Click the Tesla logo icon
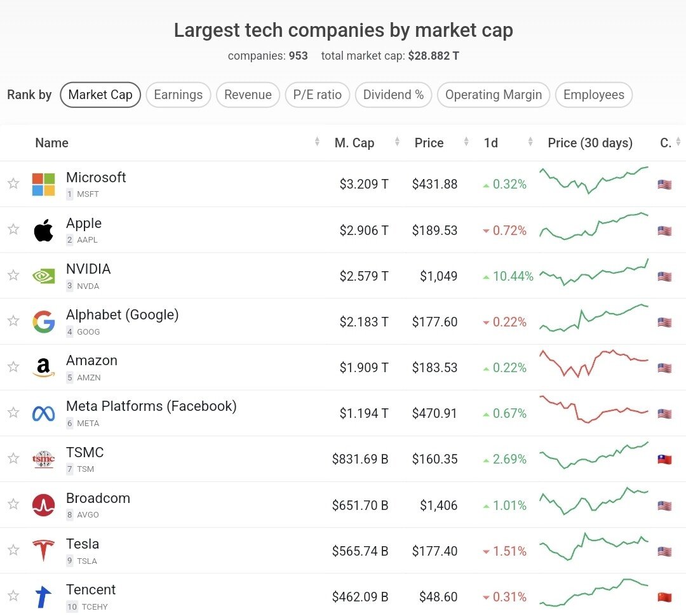 tap(43, 551)
